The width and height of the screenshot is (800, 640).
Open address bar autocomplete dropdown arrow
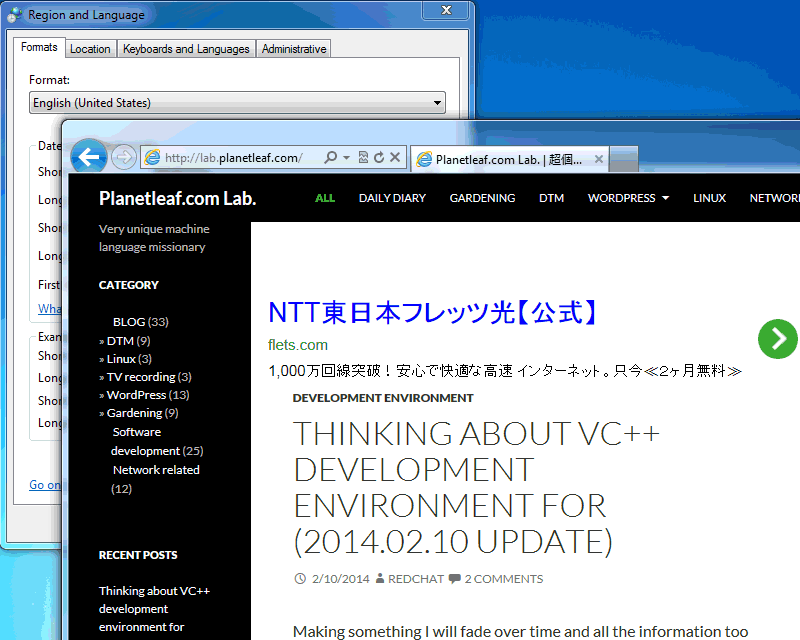click(x=346, y=157)
